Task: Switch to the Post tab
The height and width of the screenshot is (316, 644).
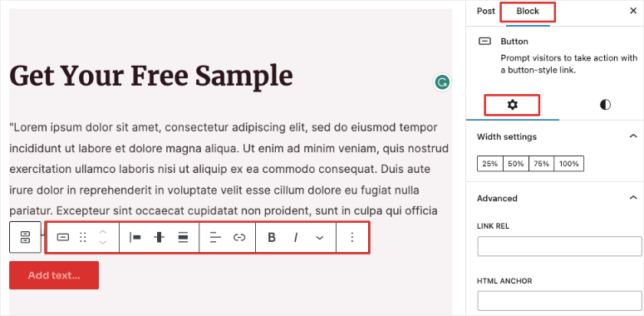Action: 486,11
